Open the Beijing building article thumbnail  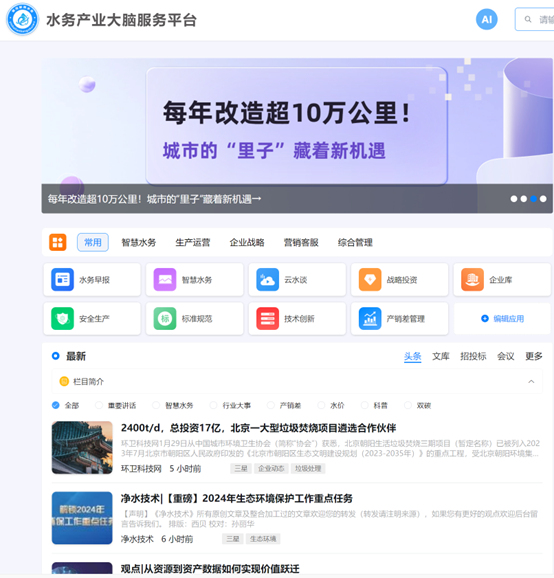pos(82,447)
